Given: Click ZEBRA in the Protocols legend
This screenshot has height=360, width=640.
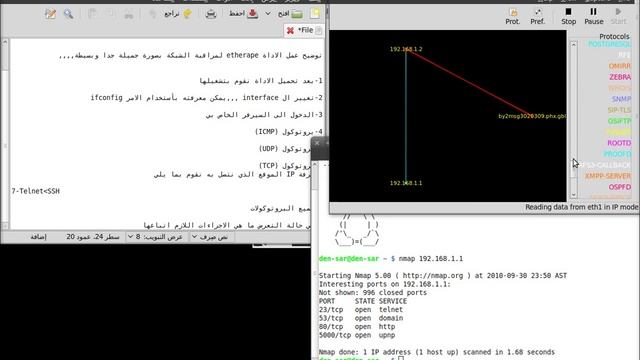Looking at the screenshot, I should (620, 77).
